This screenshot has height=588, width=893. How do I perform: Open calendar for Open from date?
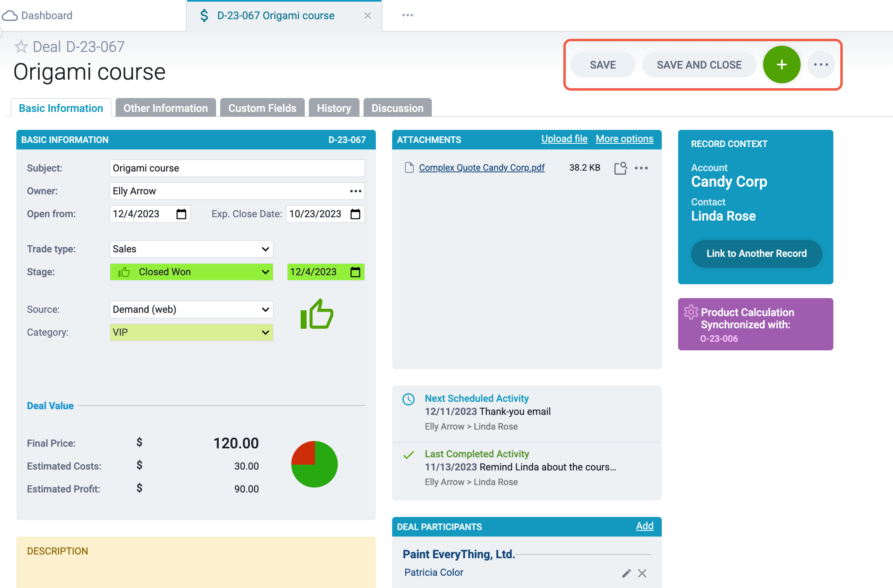181,214
